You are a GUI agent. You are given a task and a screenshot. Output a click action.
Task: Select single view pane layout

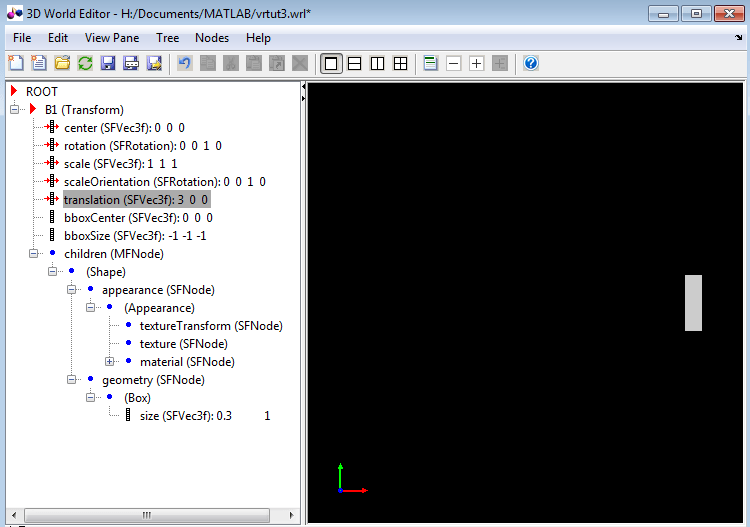point(331,63)
